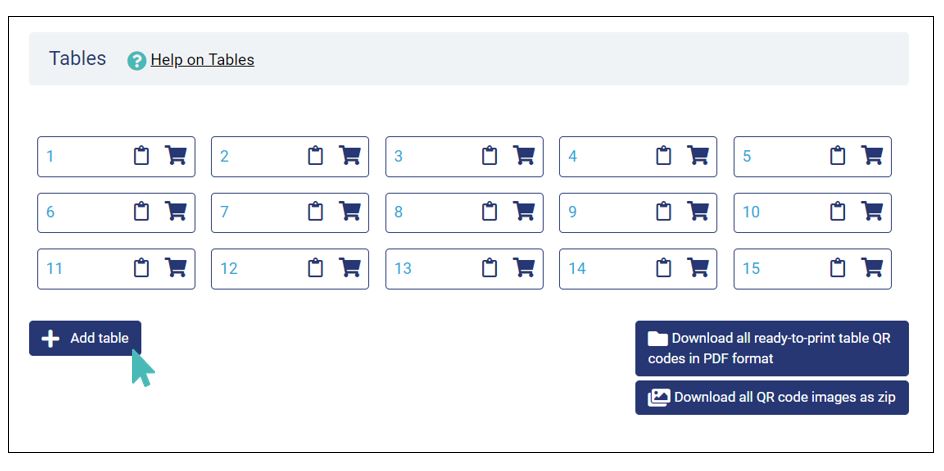Open the cart icon on table 13

click(x=524, y=267)
